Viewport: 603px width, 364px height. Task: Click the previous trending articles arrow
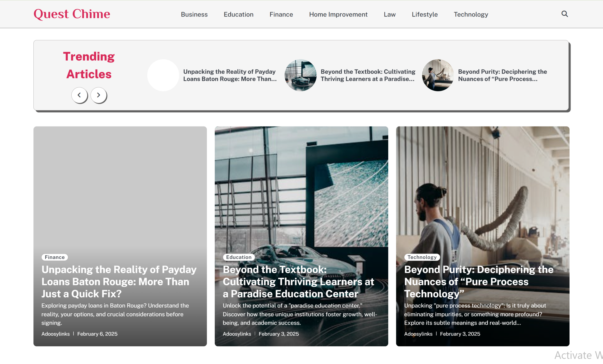pos(79,95)
